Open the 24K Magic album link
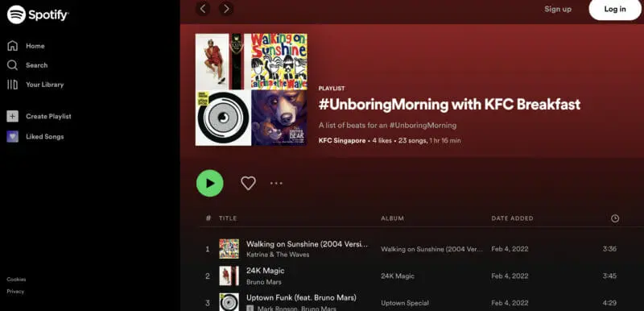Screen dimensions: 644x311 pos(398,276)
